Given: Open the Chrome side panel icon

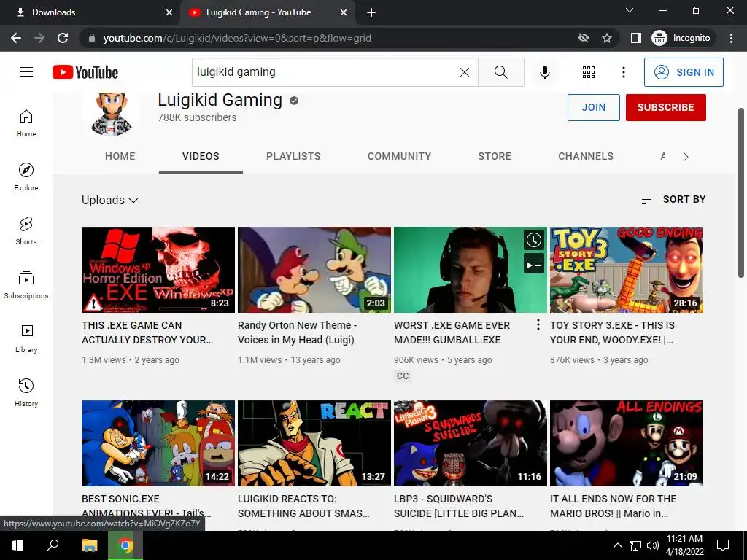Looking at the screenshot, I should [x=635, y=38].
